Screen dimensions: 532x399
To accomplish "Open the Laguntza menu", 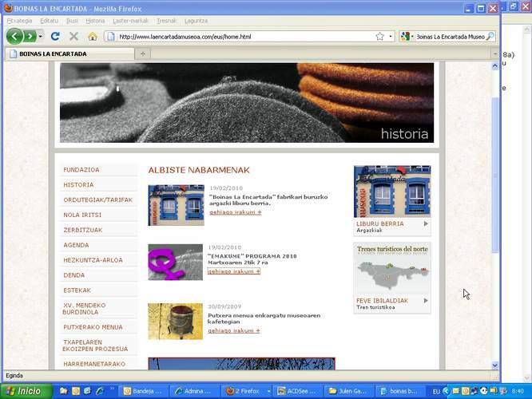I will click(197, 21).
